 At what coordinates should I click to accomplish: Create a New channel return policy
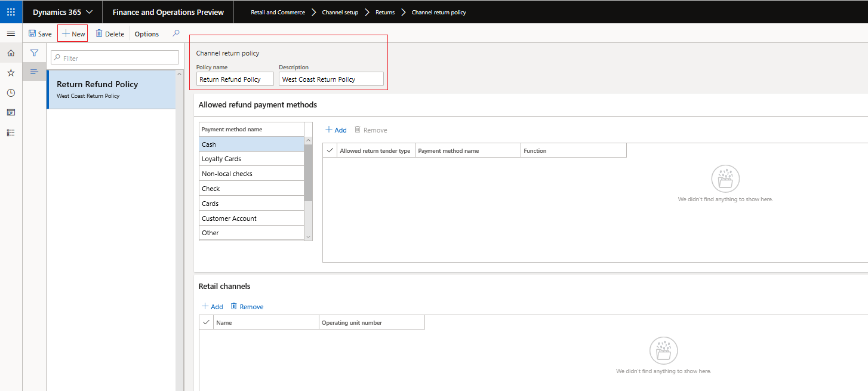[73, 34]
